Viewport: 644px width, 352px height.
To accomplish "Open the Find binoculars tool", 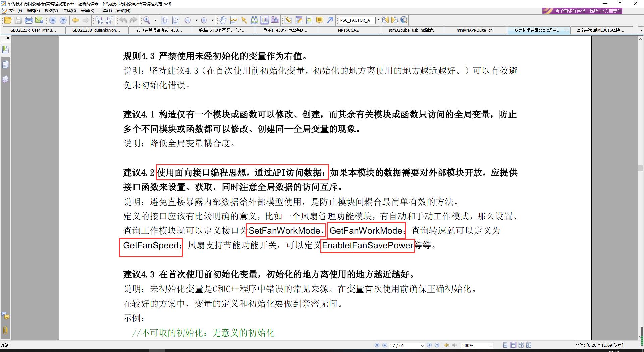I will [x=254, y=20].
